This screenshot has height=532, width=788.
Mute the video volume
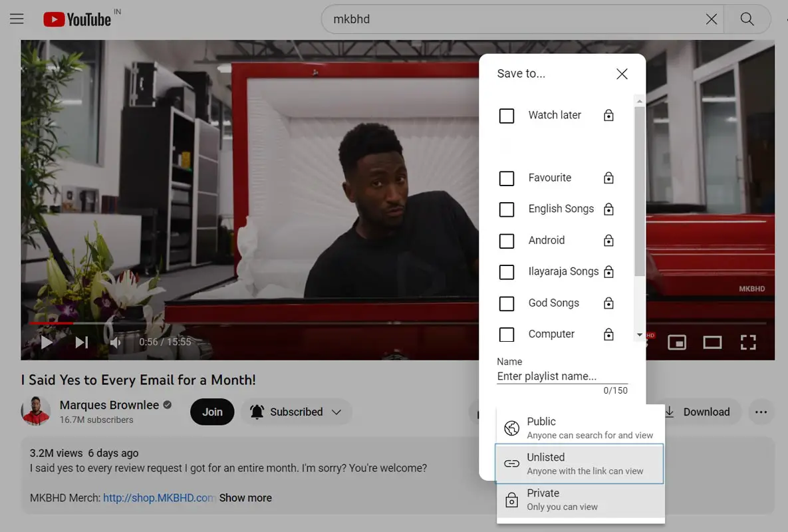click(x=116, y=342)
